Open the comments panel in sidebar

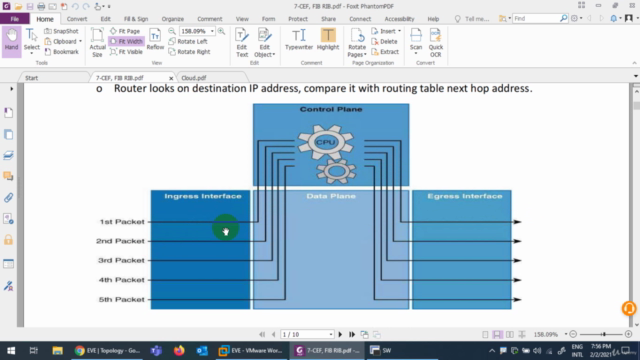click(8, 176)
